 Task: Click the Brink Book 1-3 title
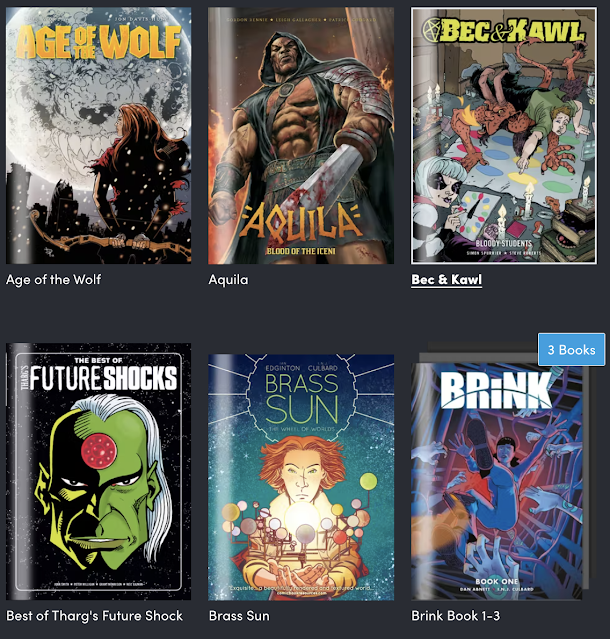click(x=456, y=615)
